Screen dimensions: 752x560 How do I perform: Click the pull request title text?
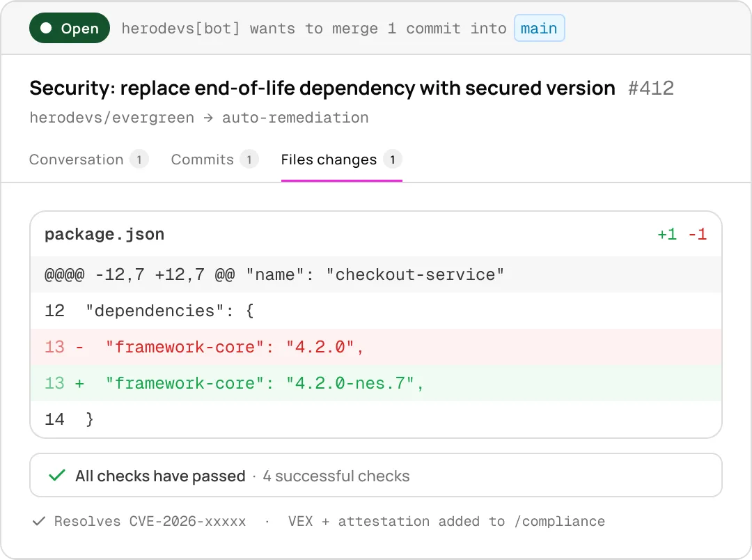322,88
